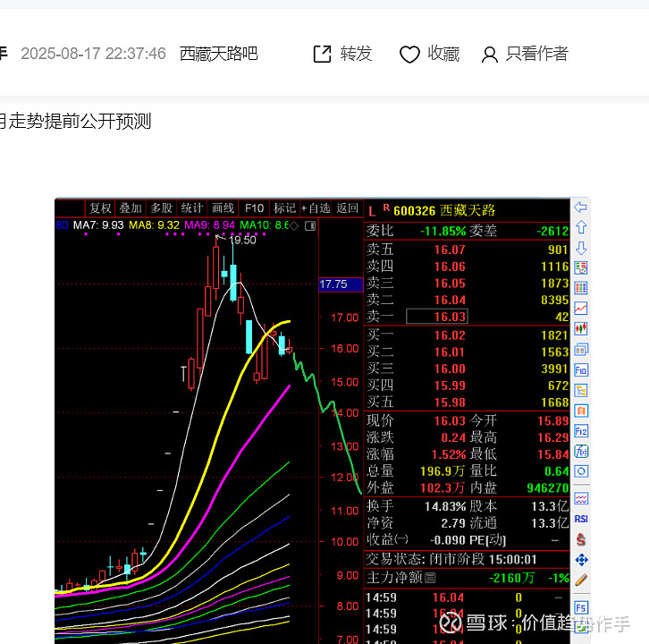Switch to the candlestick K-line chart icon
Image resolution: width=649 pixels, height=644 pixels.
581,329
